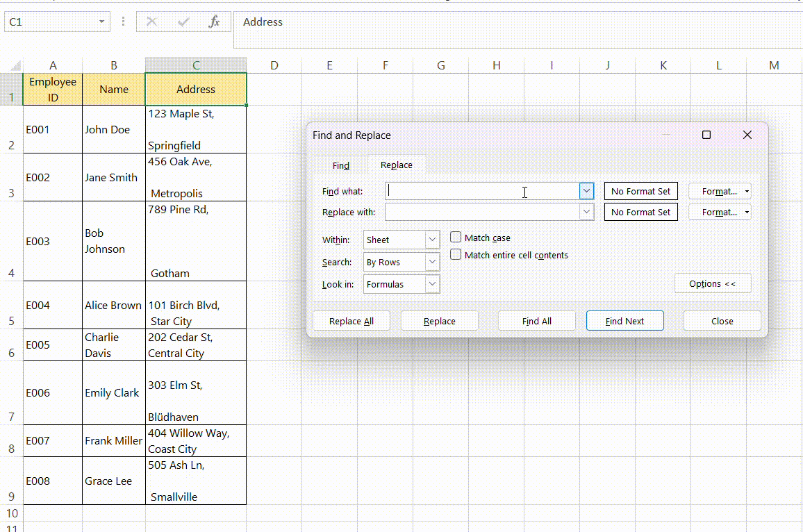
Task: Open the formula bar options dots
Action: click(x=123, y=22)
